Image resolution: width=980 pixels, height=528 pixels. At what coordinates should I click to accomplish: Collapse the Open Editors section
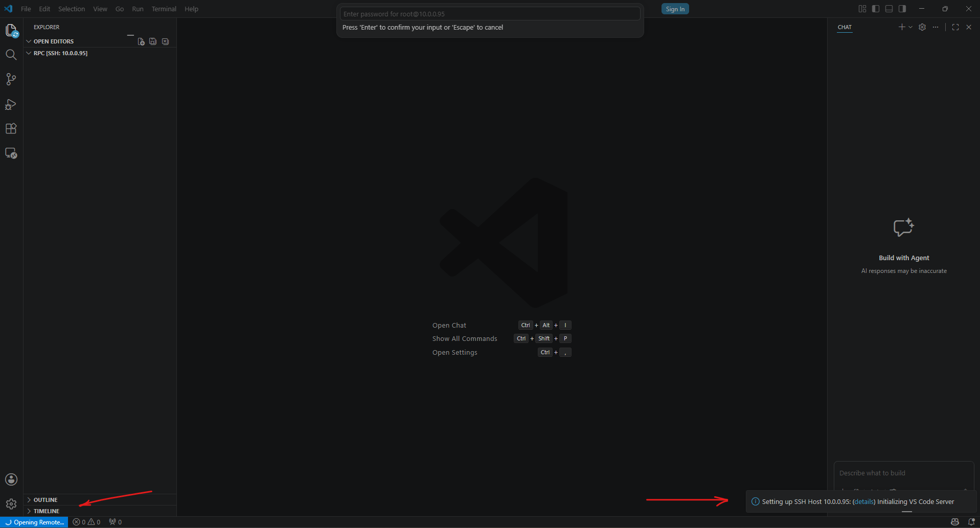29,41
